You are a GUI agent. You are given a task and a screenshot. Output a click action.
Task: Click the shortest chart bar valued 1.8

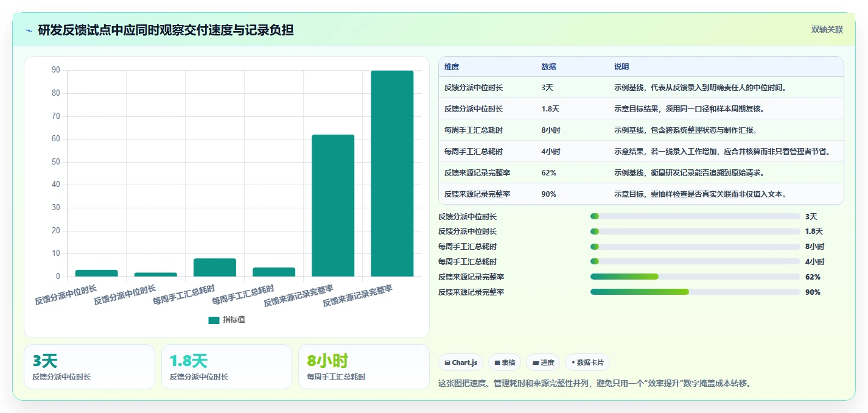point(156,274)
